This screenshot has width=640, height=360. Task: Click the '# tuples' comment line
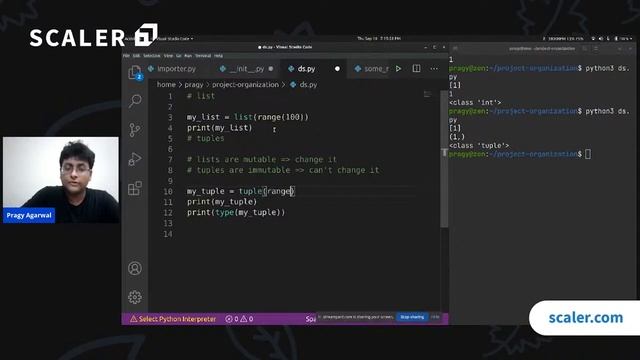point(205,138)
